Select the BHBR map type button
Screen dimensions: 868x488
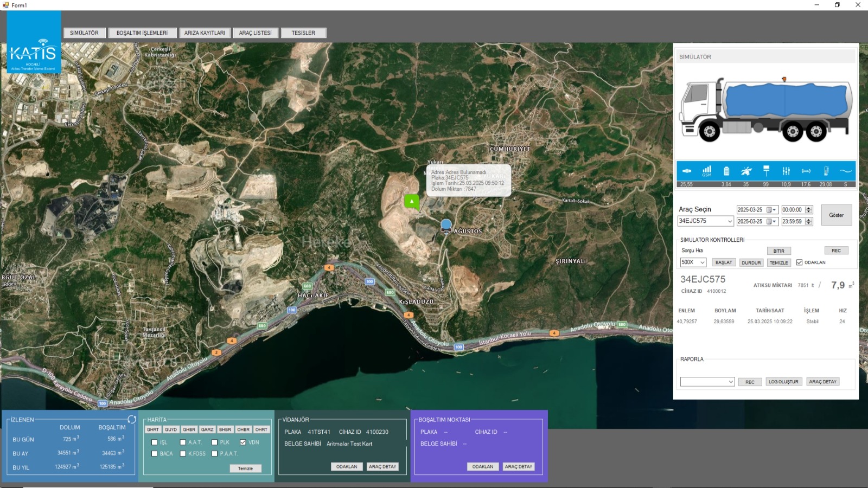(x=225, y=429)
